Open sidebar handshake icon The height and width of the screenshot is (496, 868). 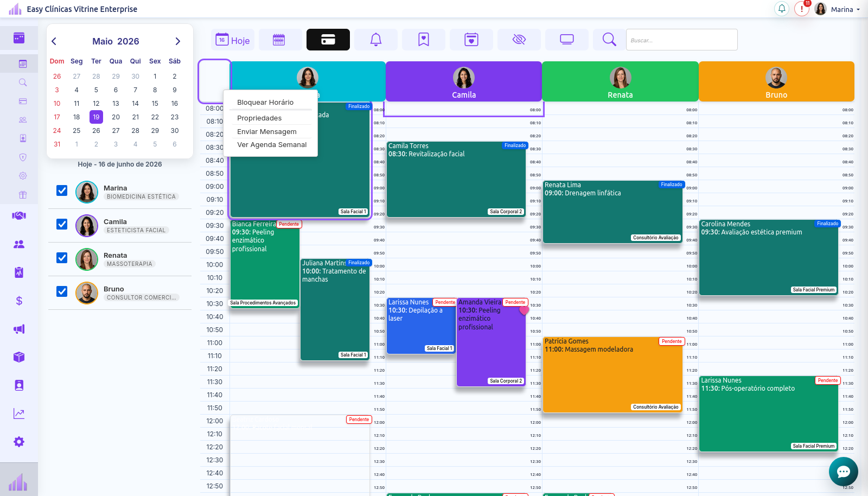(x=19, y=216)
